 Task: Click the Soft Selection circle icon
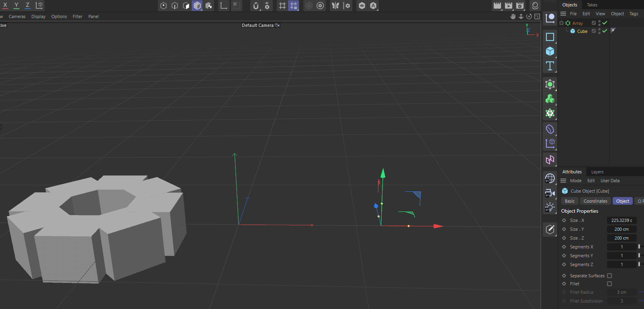309,6
